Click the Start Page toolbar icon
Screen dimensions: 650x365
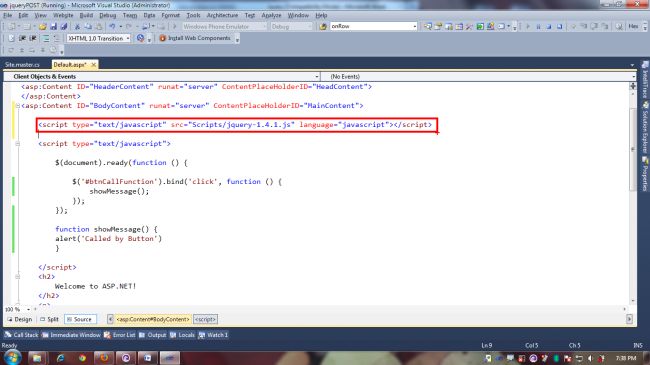coord(480,27)
